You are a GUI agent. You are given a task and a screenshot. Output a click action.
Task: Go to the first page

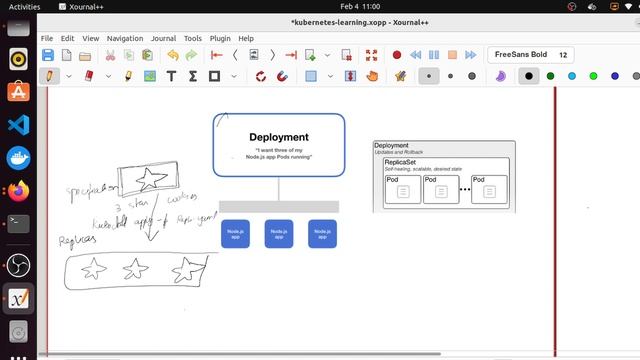(x=216, y=55)
